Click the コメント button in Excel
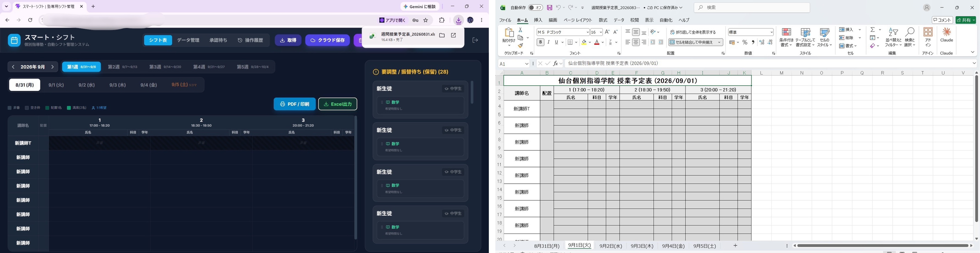 tap(942, 20)
